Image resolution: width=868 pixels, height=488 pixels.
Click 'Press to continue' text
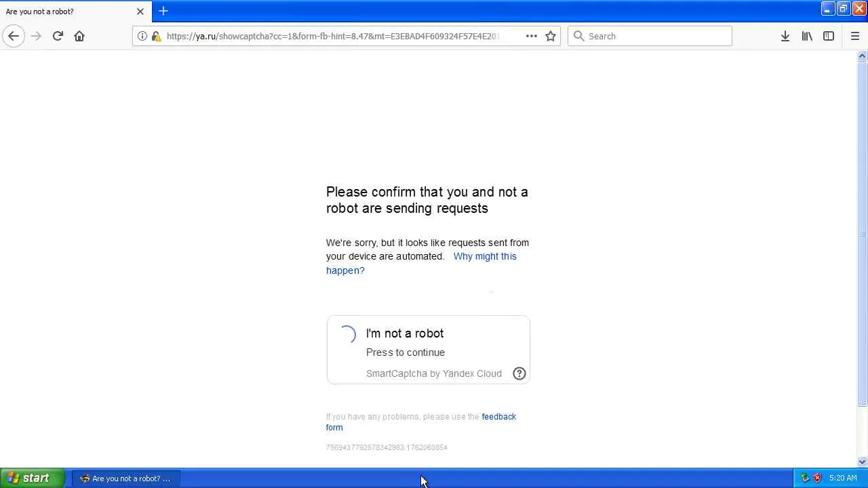pos(406,352)
